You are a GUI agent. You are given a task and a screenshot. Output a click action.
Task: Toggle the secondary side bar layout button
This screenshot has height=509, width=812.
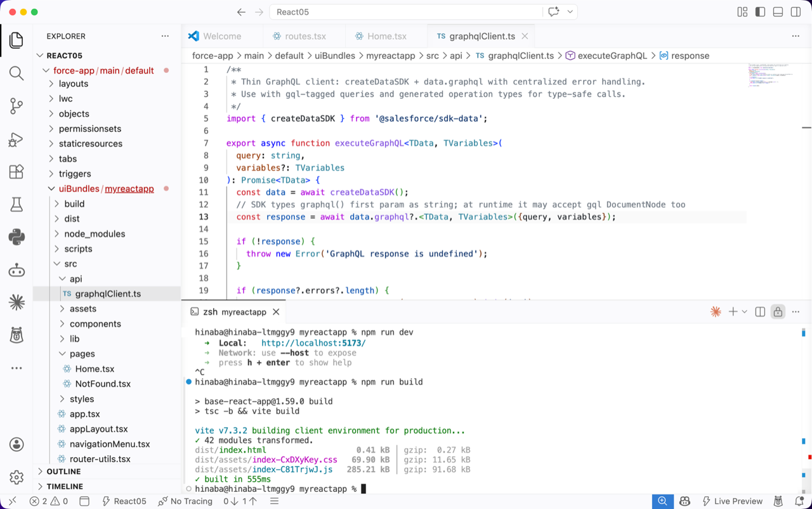click(x=796, y=12)
